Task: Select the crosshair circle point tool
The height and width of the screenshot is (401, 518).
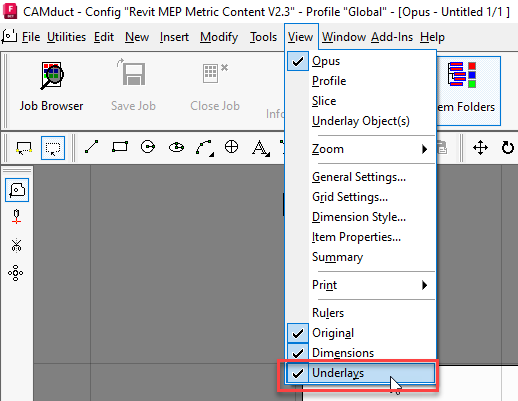Action: pyautogui.click(x=231, y=147)
